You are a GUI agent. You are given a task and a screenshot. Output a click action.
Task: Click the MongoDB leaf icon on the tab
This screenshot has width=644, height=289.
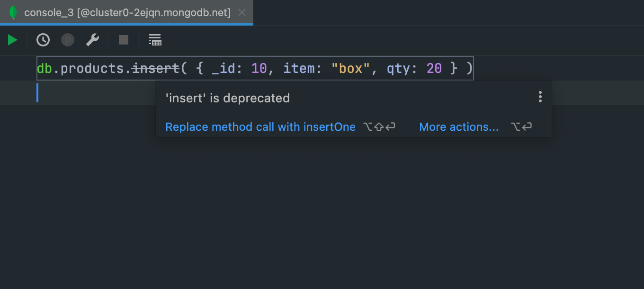(13, 12)
